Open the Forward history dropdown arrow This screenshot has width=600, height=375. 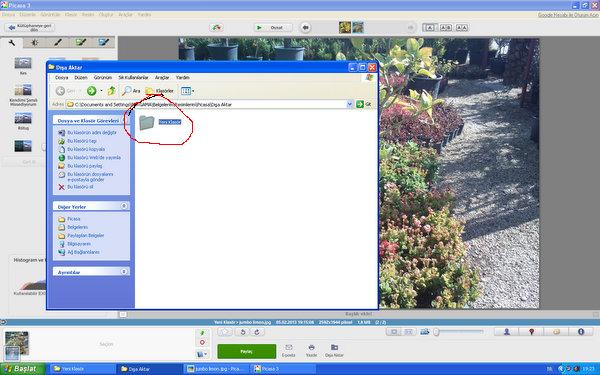pyautogui.click(x=101, y=91)
